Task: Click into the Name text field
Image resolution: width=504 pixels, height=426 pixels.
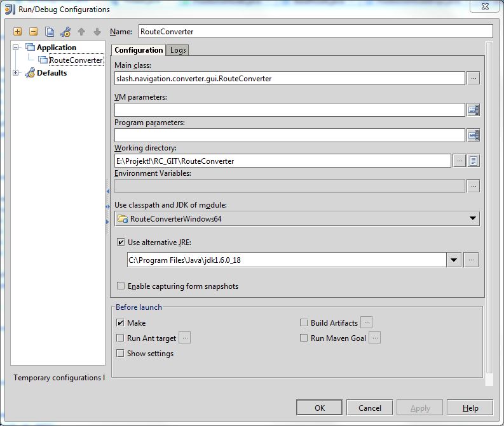Action: 315,31
